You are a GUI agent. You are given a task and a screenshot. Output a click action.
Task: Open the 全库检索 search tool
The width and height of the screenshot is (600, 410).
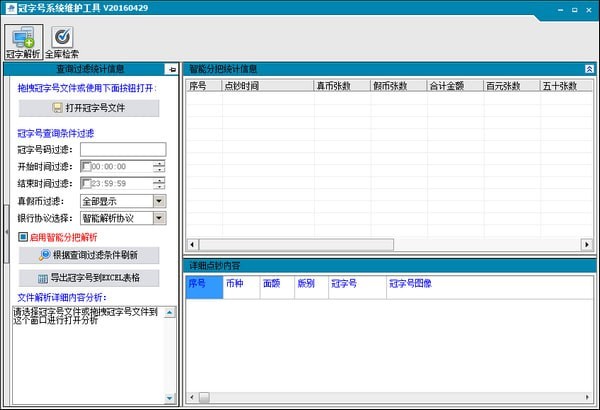point(62,42)
